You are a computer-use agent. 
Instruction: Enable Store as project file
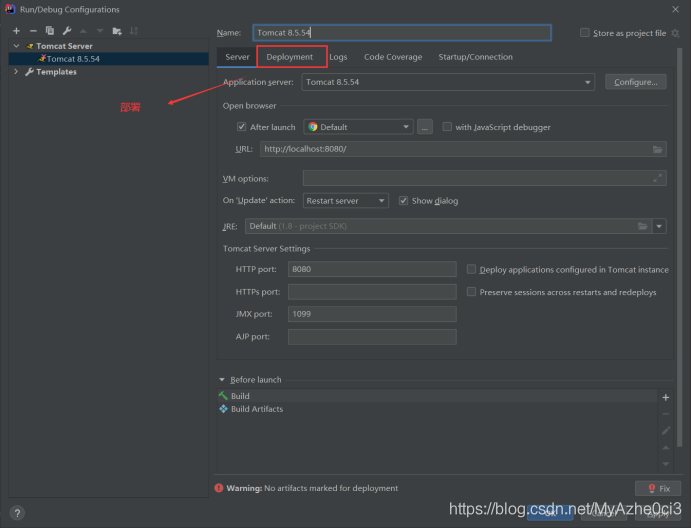pyautogui.click(x=585, y=33)
